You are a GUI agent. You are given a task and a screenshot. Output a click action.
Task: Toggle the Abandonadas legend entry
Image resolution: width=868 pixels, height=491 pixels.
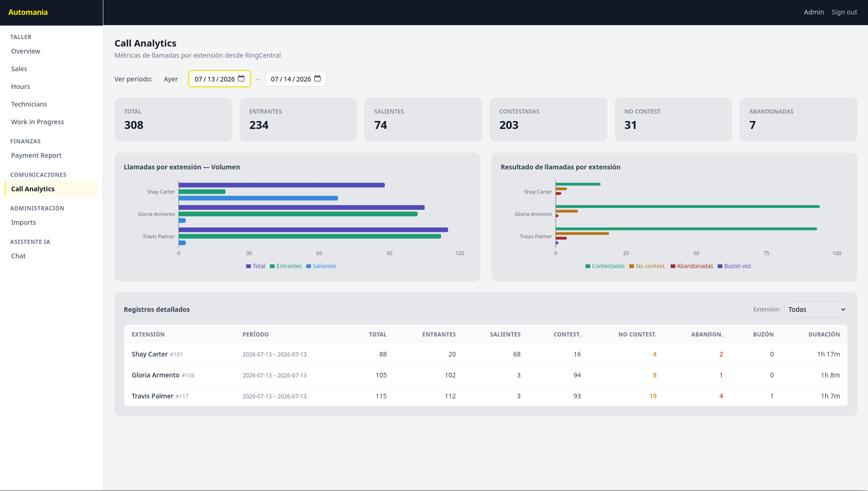692,266
